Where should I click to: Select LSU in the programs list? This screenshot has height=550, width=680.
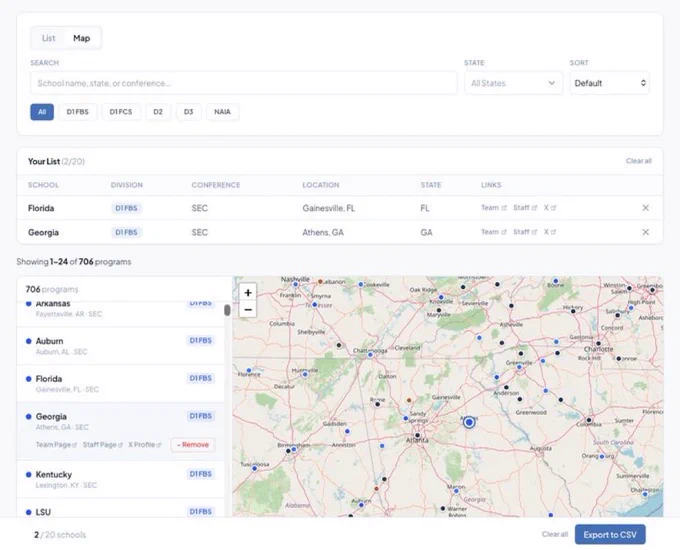pyautogui.click(x=121, y=508)
